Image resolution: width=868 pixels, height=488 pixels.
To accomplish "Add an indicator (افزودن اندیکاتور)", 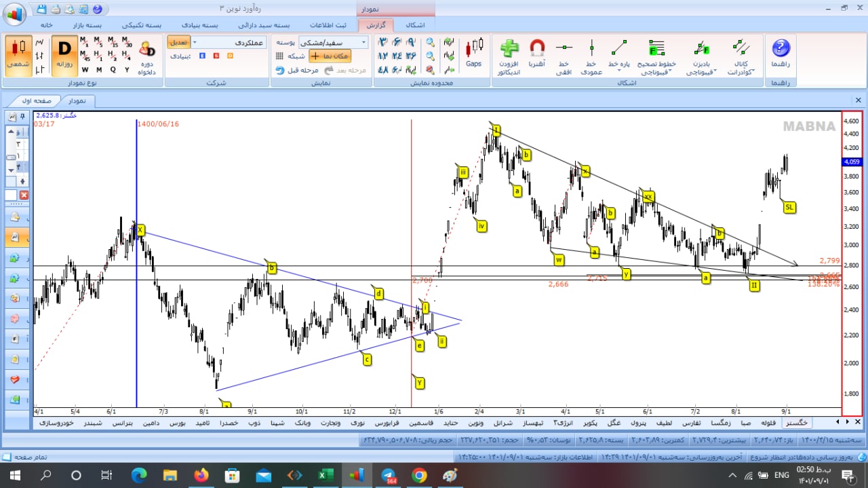I will point(509,58).
